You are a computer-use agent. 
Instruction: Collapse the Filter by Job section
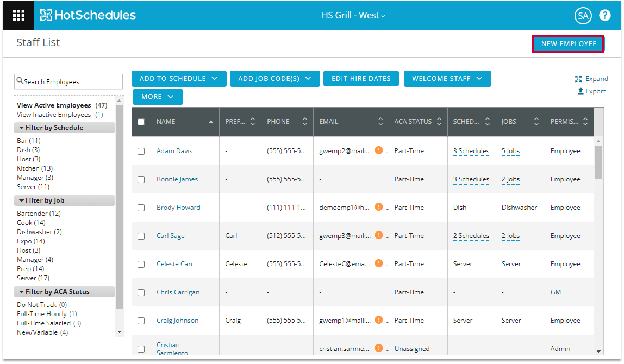pyautogui.click(x=21, y=200)
